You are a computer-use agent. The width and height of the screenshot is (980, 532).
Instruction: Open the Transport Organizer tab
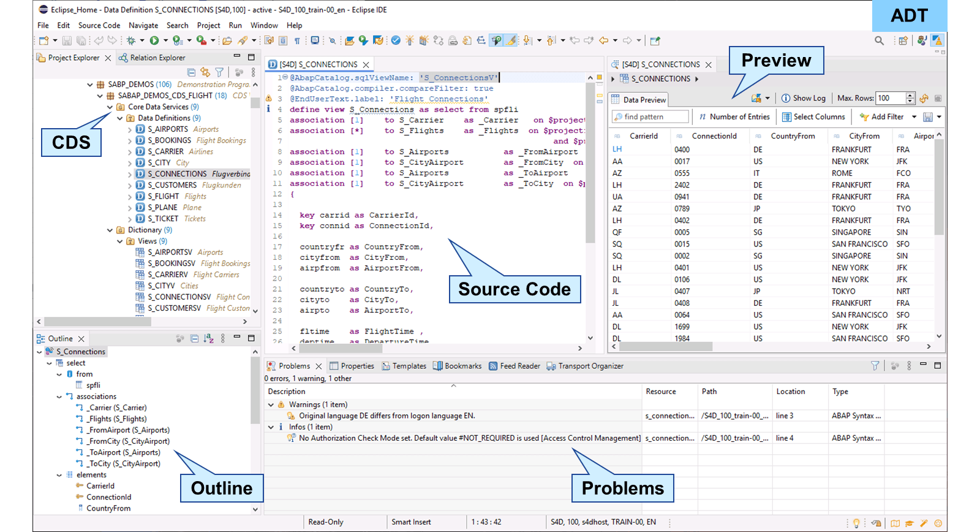click(585, 366)
